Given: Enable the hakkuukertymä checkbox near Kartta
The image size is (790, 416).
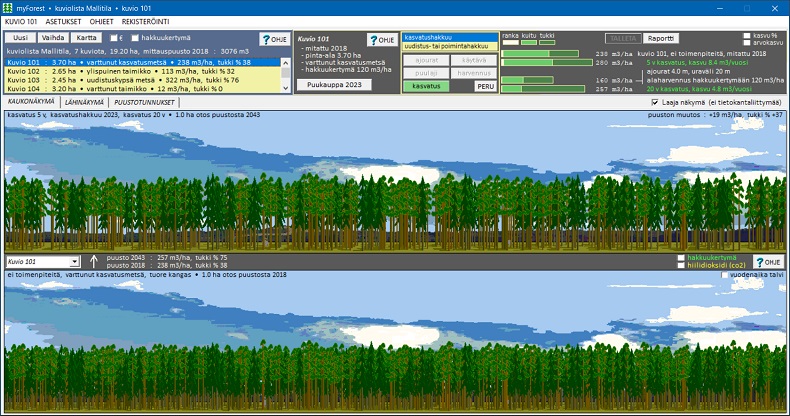Looking at the screenshot, I should (136, 37).
